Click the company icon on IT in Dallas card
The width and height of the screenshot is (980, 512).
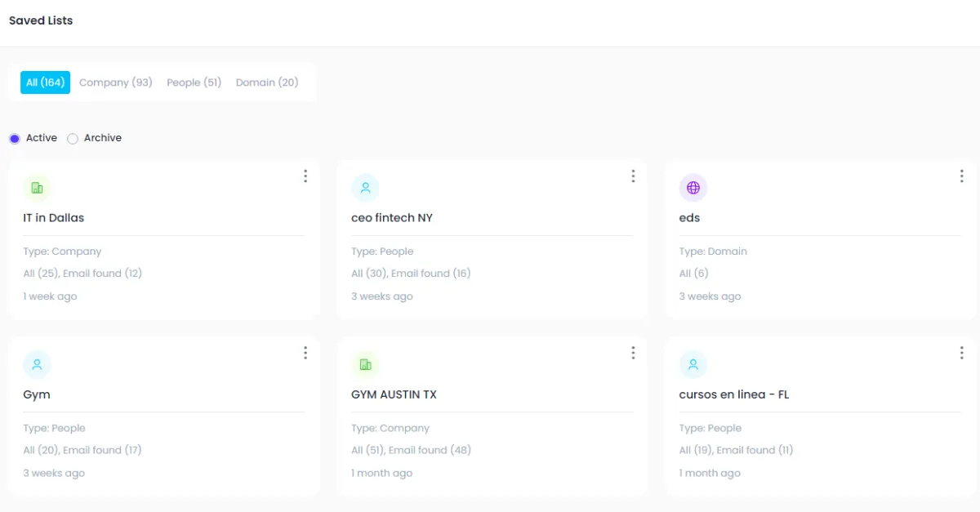tap(37, 188)
